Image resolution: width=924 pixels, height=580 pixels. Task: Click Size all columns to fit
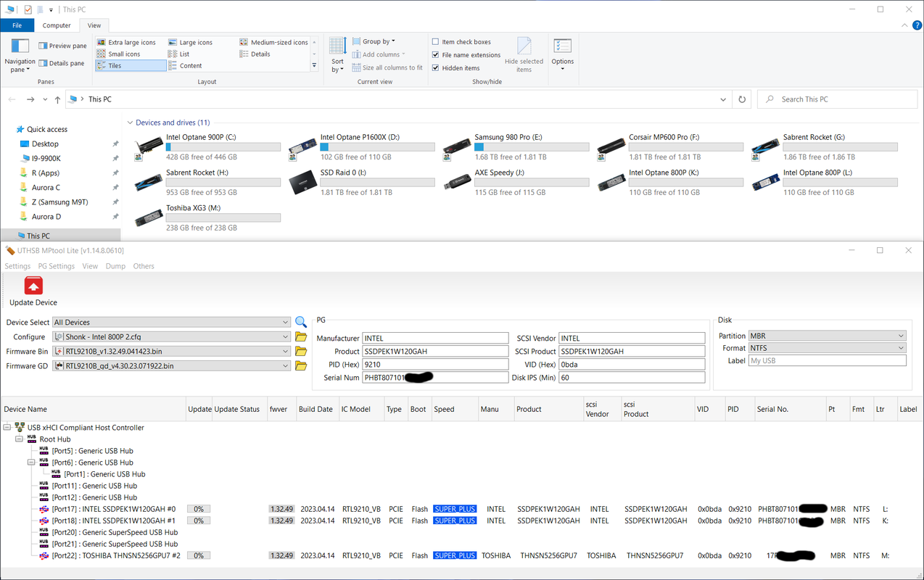387,67
